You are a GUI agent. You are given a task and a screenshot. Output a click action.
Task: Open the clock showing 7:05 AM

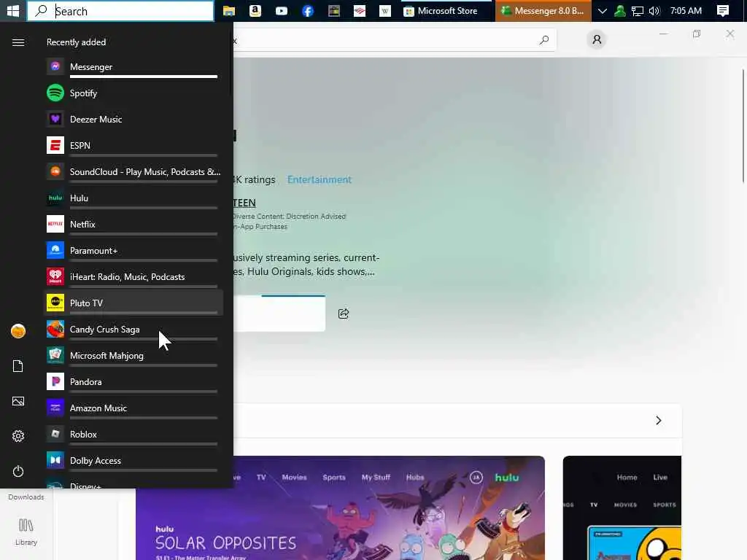pyautogui.click(x=686, y=10)
